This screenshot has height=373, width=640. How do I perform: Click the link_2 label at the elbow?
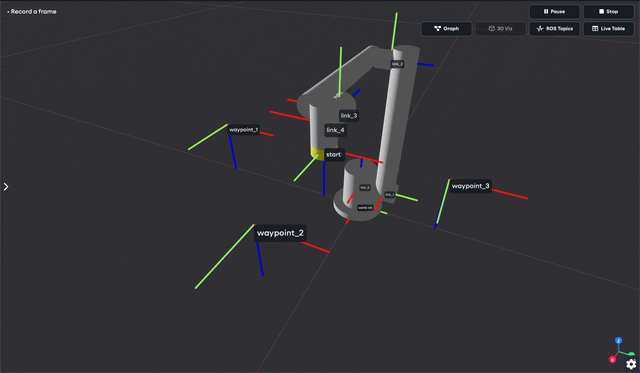397,64
